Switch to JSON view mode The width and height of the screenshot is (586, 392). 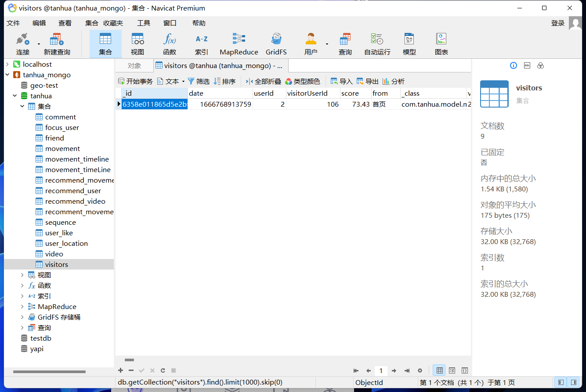[465, 370]
